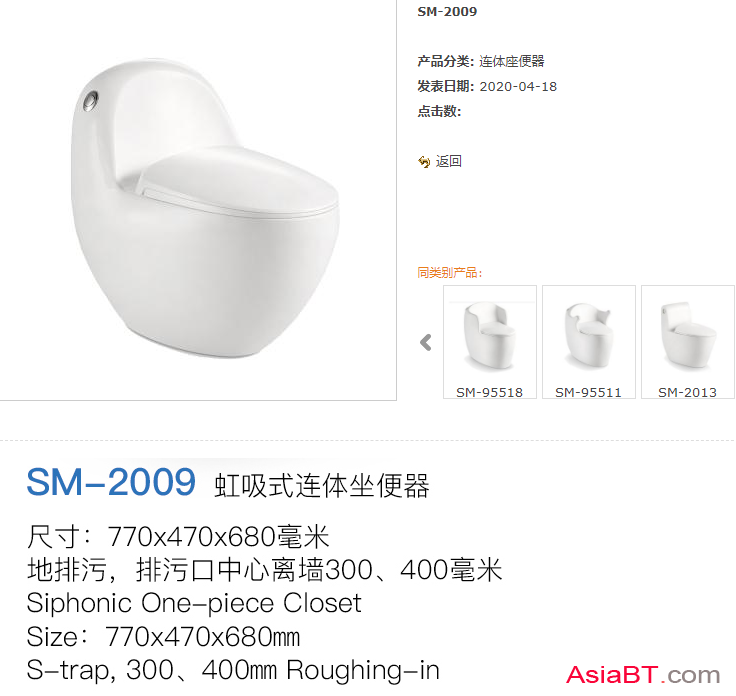Select the bold SM-2009 heading at top
The height and width of the screenshot is (696, 736).
click(x=447, y=12)
